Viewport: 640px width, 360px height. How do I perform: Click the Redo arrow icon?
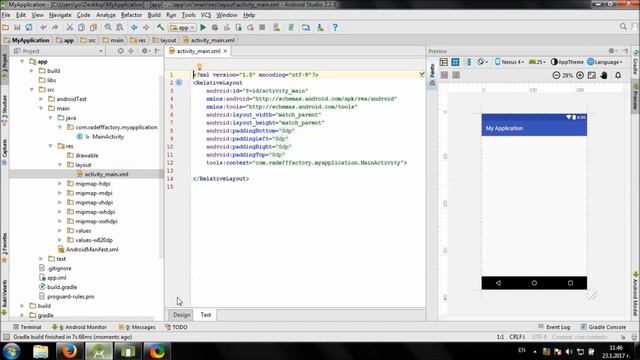point(55,27)
